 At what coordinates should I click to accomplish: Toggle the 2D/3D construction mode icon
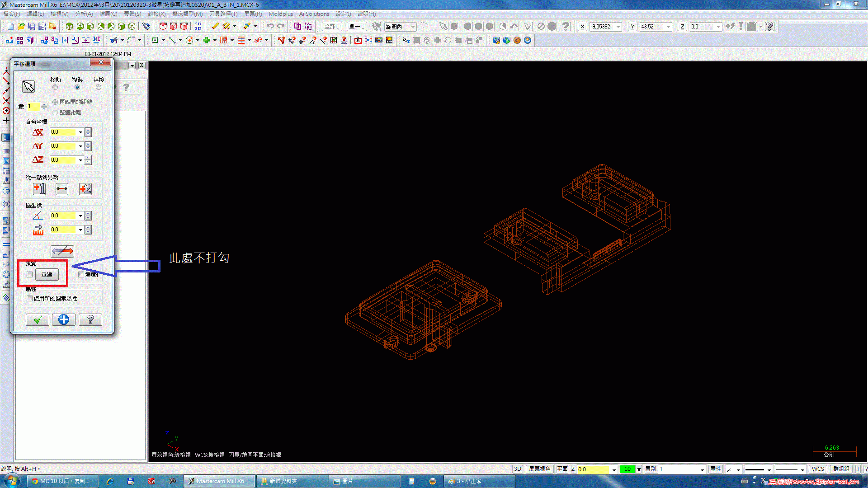(518, 469)
